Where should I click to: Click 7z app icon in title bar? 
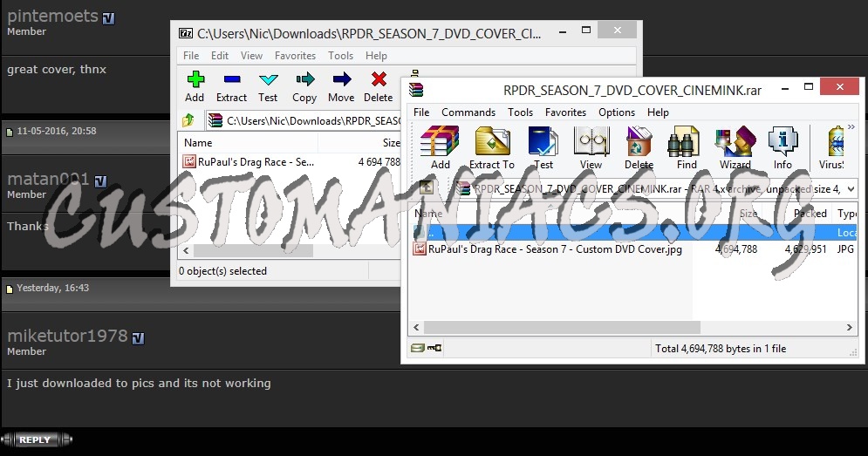click(x=186, y=33)
